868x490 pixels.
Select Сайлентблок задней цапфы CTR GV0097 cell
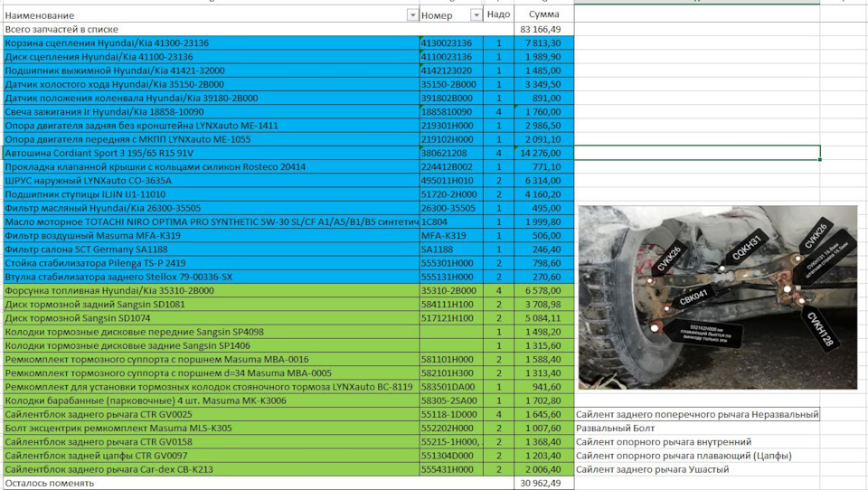[211, 455]
